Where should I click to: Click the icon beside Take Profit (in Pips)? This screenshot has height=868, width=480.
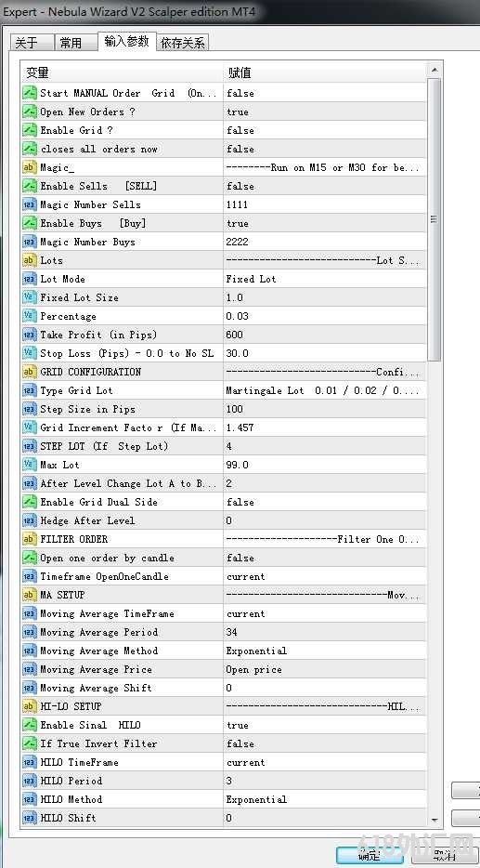point(30,335)
